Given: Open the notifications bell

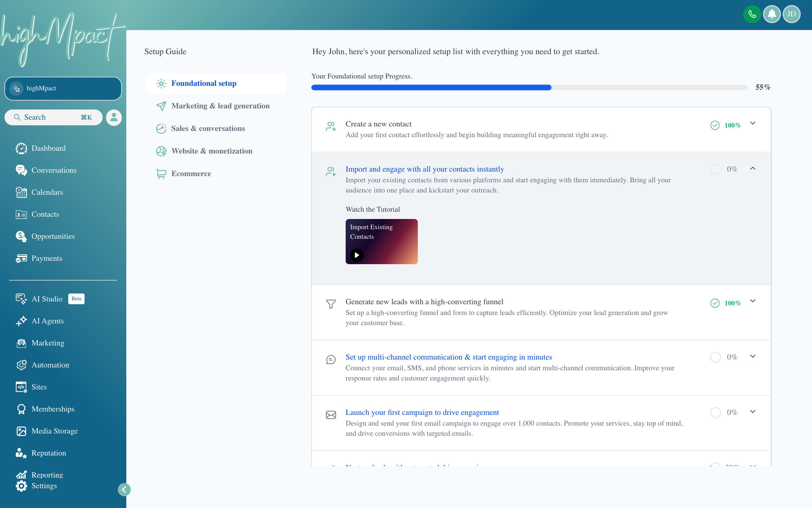Looking at the screenshot, I should point(772,14).
